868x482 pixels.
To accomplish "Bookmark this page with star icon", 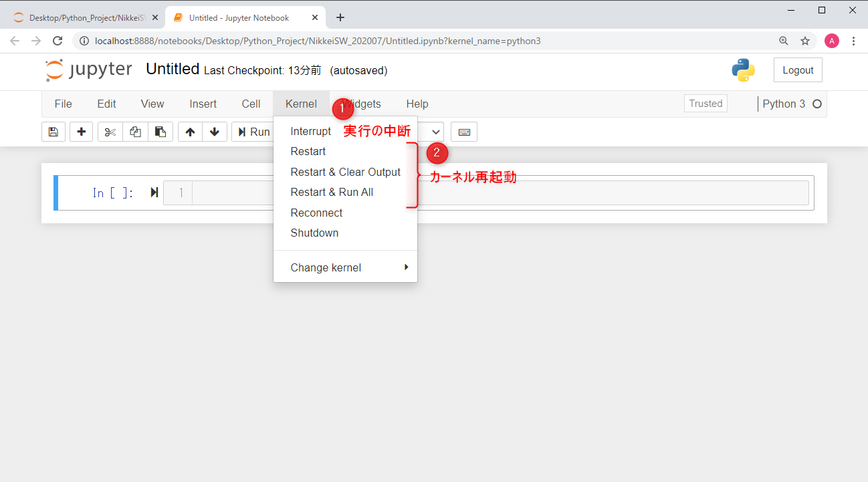I will [x=805, y=41].
